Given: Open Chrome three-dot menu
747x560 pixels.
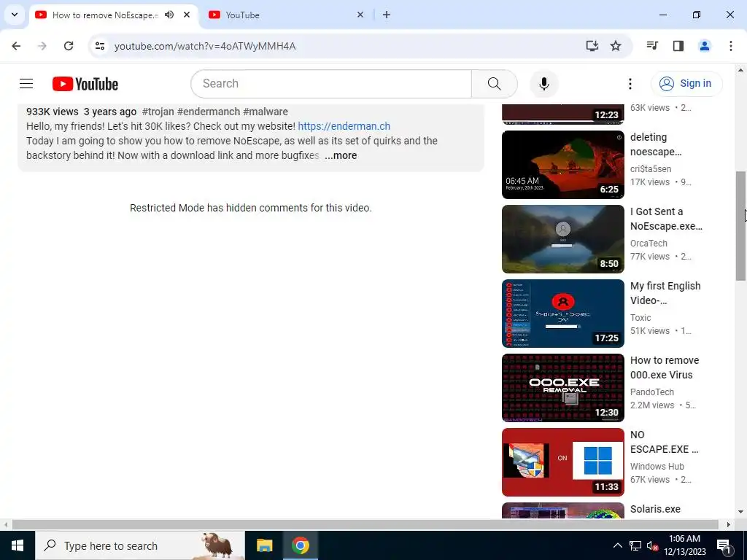Looking at the screenshot, I should 730,46.
